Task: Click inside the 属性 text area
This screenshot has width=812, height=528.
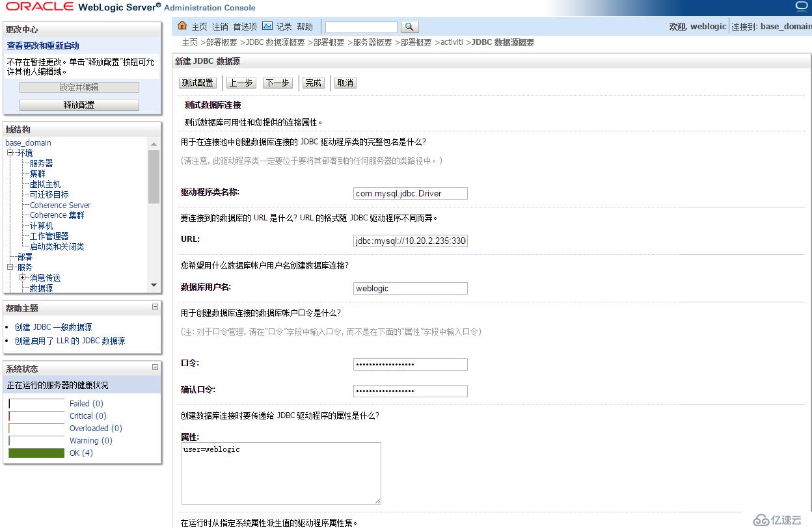Action: (281, 473)
